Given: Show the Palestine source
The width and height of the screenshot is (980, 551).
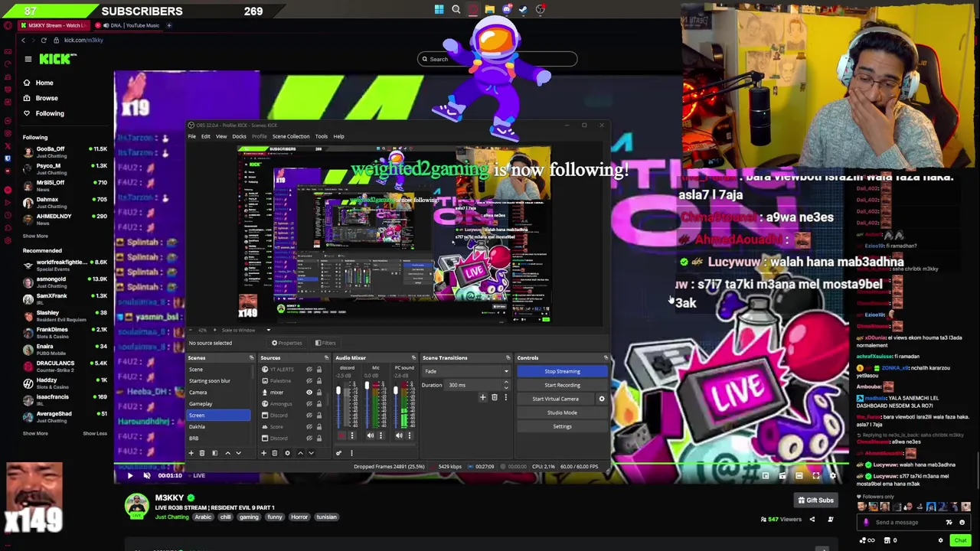Looking at the screenshot, I should [x=309, y=381].
